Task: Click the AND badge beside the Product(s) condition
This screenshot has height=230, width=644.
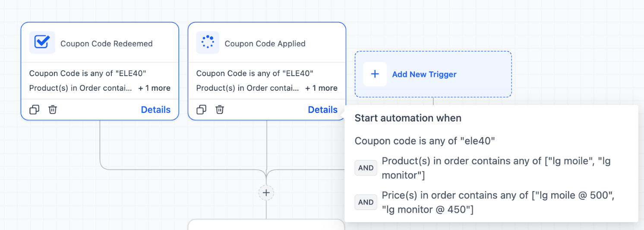Action: tap(366, 168)
